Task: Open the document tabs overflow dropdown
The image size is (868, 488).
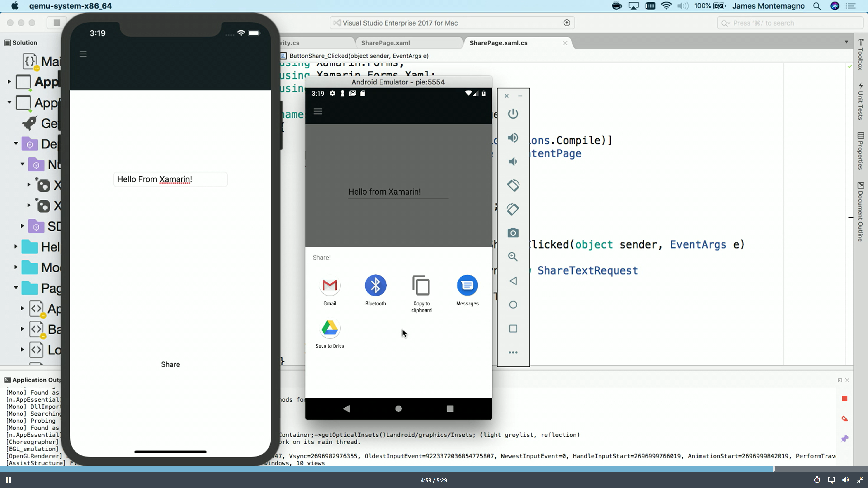Action: (x=847, y=42)
